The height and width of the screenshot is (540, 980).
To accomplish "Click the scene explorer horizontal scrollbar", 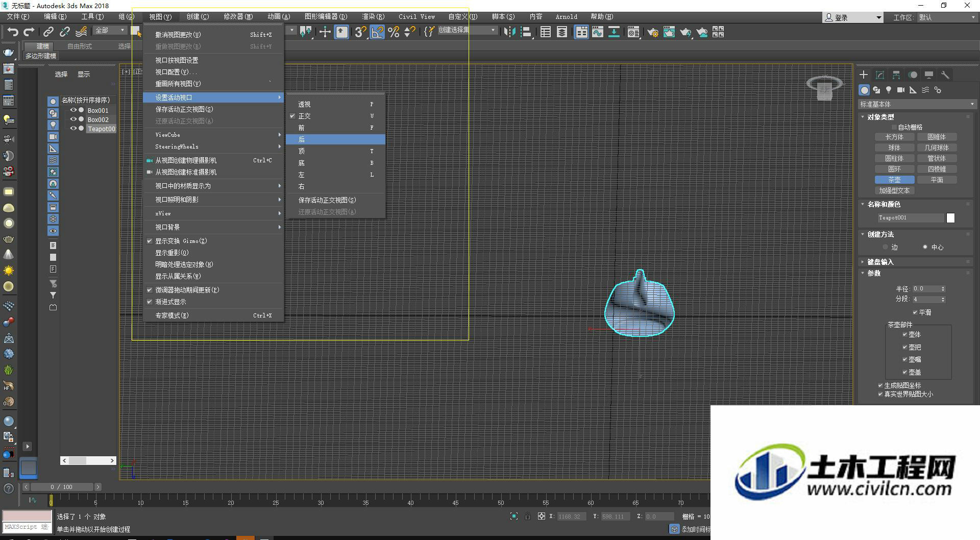I will point(88,460).
